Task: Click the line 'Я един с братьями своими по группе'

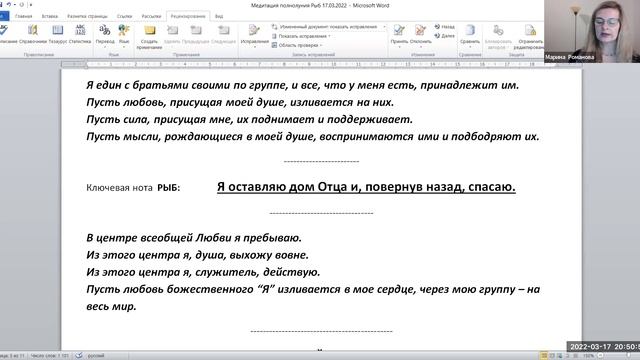Action: pyautogui.click(x=302, y=85)
